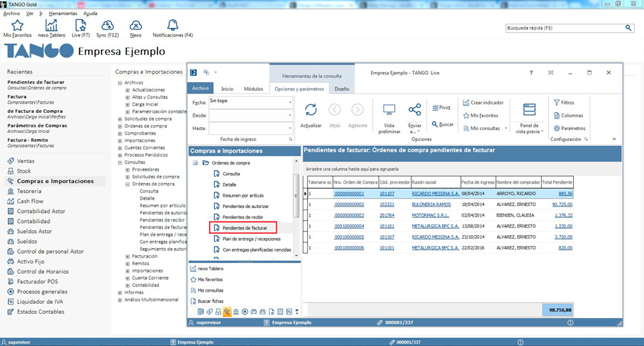Viewport: 644px width, 346px height.
Task: Click Buscar in ribbon
Action: 443,124
